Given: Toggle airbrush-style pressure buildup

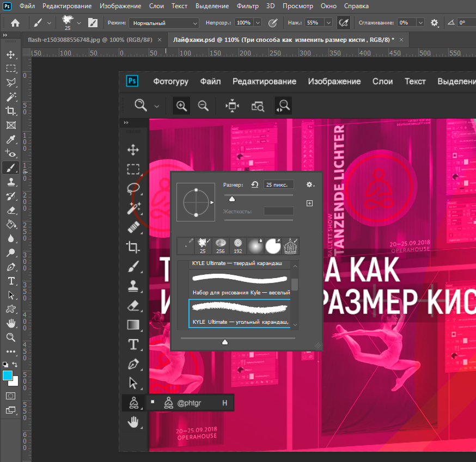Looking at the screenshot, I should [x=344, y=23].
